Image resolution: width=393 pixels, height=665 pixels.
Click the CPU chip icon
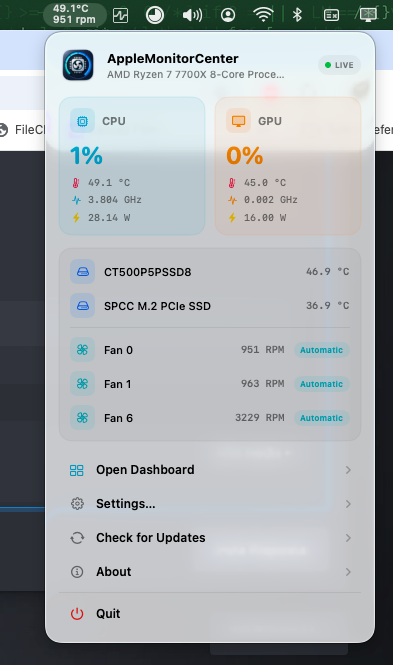(x=82, y=121)
